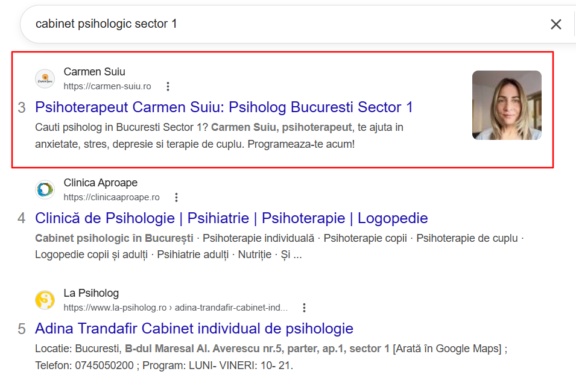Click the La Psiholog yellow favicon
This screenshot has height=392, width=576.
(x=45, y=300)
